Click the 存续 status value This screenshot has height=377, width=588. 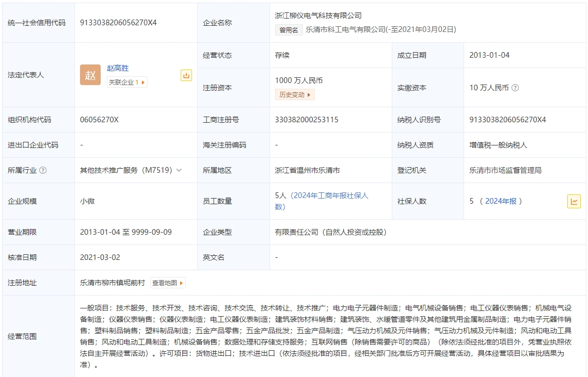click(282, 55)
